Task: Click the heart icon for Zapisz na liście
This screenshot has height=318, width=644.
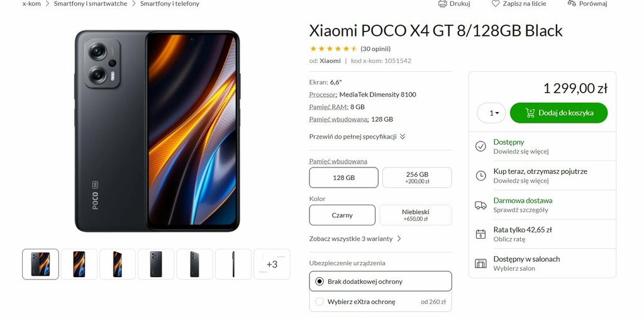Action: [496, 3]
